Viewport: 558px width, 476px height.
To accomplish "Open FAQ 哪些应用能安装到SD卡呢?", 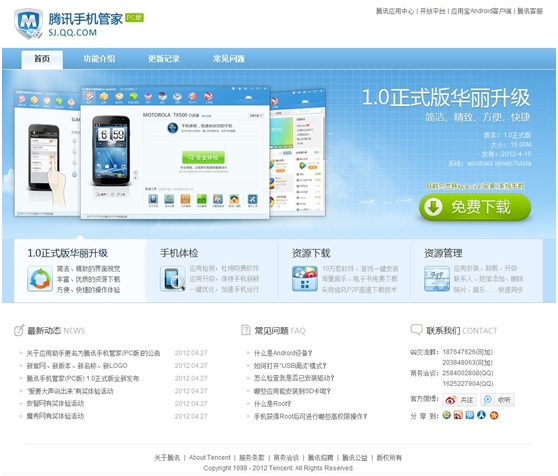I will pyautogui.click(x=292, y=391).
